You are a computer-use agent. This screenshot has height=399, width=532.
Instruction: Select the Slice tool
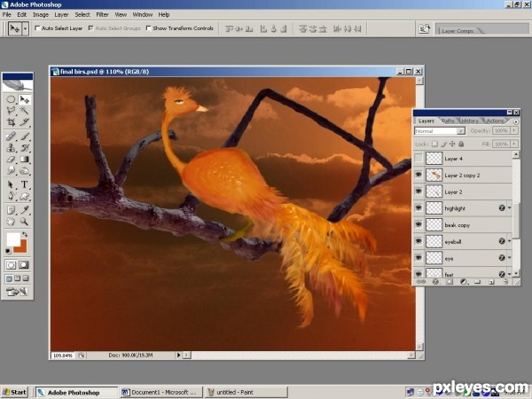25,122
